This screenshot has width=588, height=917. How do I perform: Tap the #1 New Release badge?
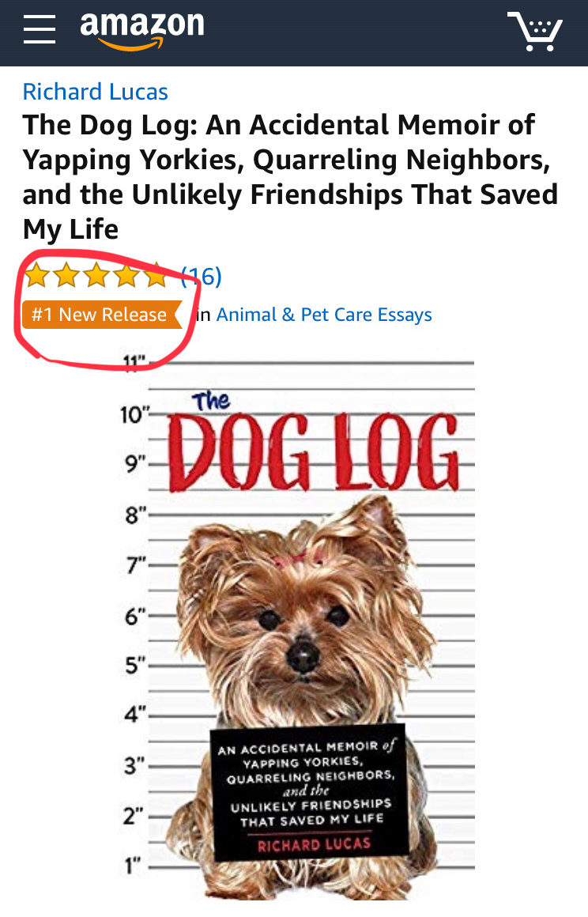102,315
